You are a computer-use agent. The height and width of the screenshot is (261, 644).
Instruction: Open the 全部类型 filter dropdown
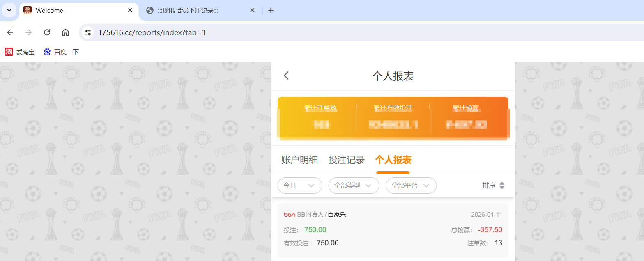click(x=354, y=185)
